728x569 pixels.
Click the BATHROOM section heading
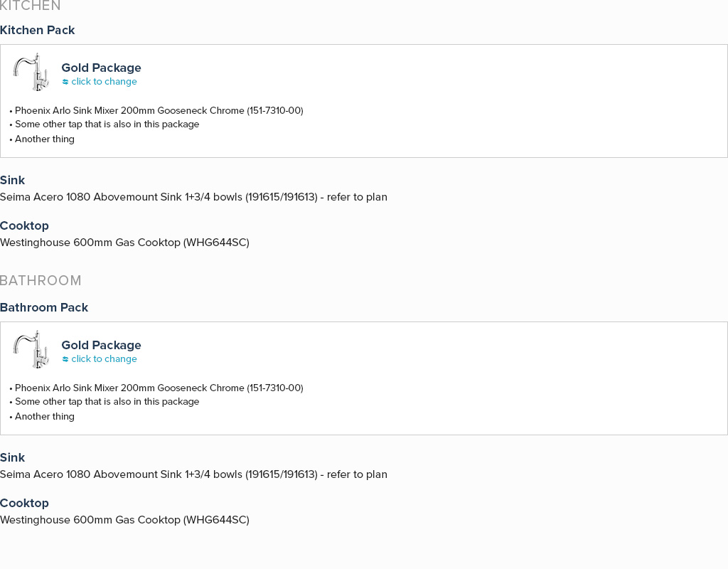[x=41, y=281]
